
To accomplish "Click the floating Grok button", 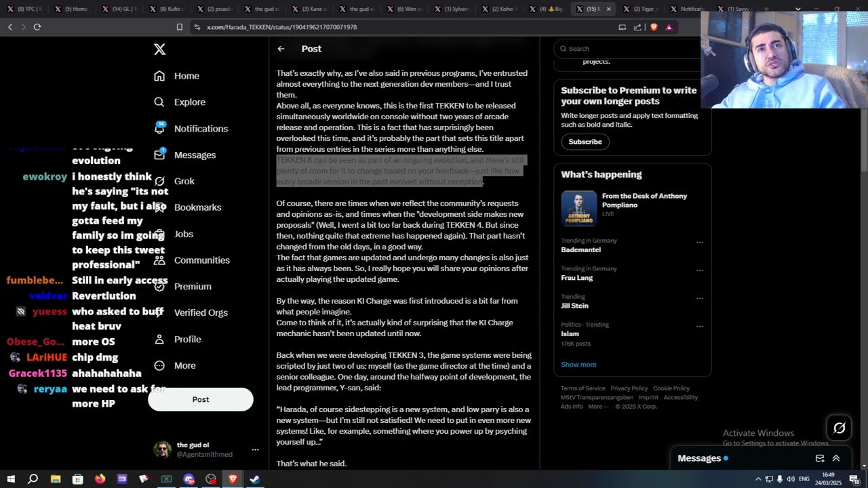I will pos(839,428).
